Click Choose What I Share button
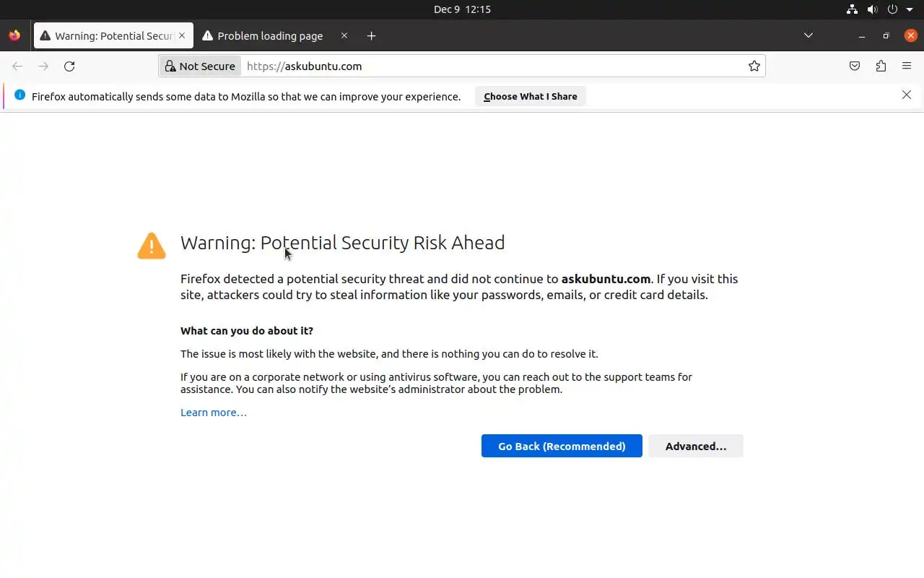924x578 pixels. click(530, 96)
